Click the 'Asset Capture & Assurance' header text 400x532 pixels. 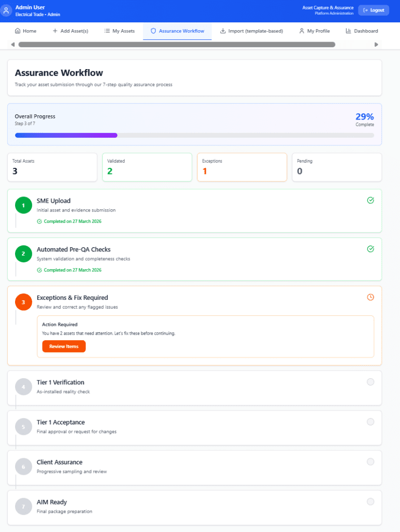coord(328,7)
